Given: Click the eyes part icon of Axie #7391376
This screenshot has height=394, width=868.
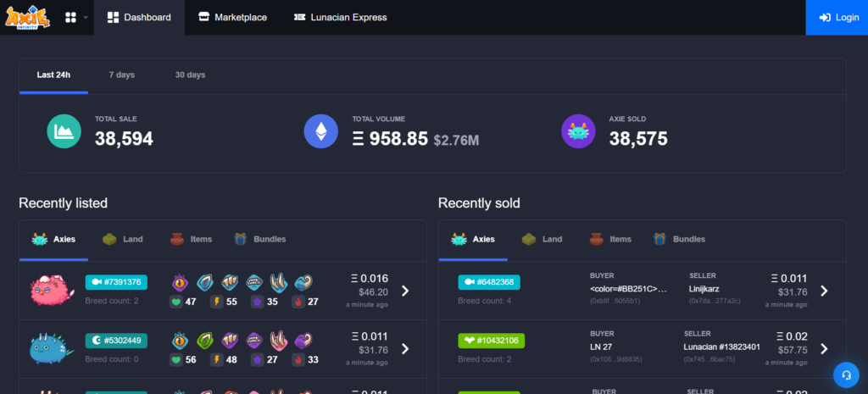Looking at the screenshot, I should pyautogui.click(x=180, y=283).
